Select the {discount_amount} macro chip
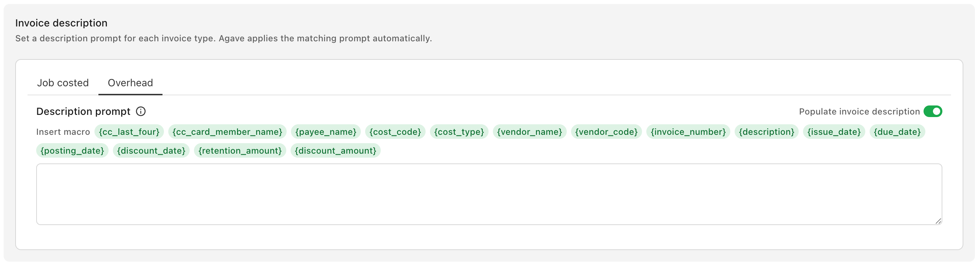Image resolution: width=980 pixels, height=266 pixels. (x=335, y=150)
